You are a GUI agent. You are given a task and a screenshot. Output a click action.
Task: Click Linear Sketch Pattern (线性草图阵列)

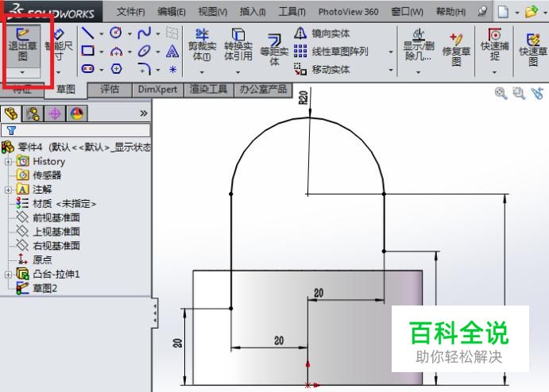(x=331, y=52)
